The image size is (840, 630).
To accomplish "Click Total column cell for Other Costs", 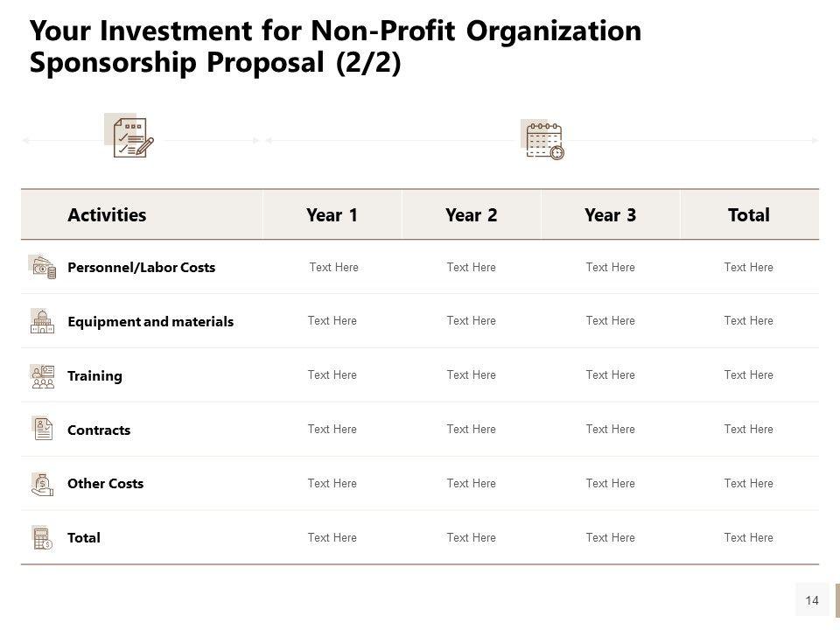I will click(x=748, y=484).
